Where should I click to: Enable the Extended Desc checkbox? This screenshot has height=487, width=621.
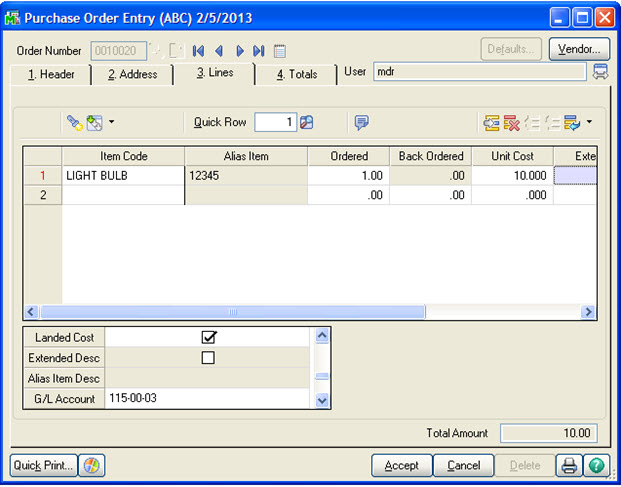(208, 358)
